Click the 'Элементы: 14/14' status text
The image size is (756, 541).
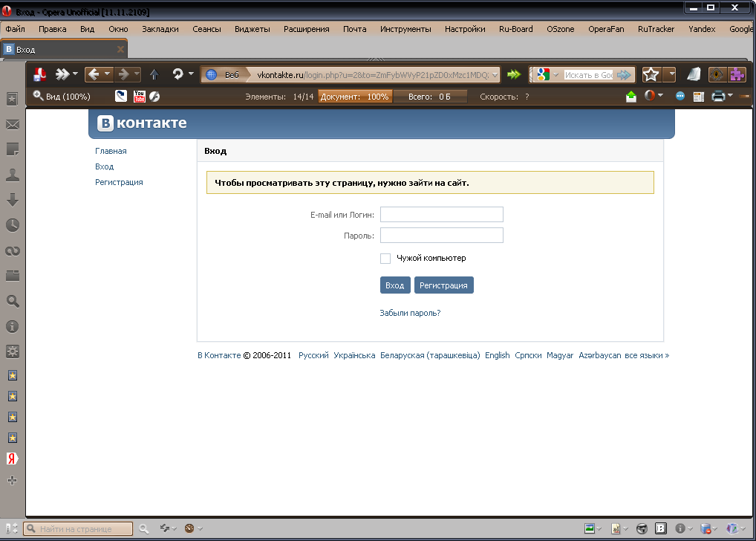279,97
